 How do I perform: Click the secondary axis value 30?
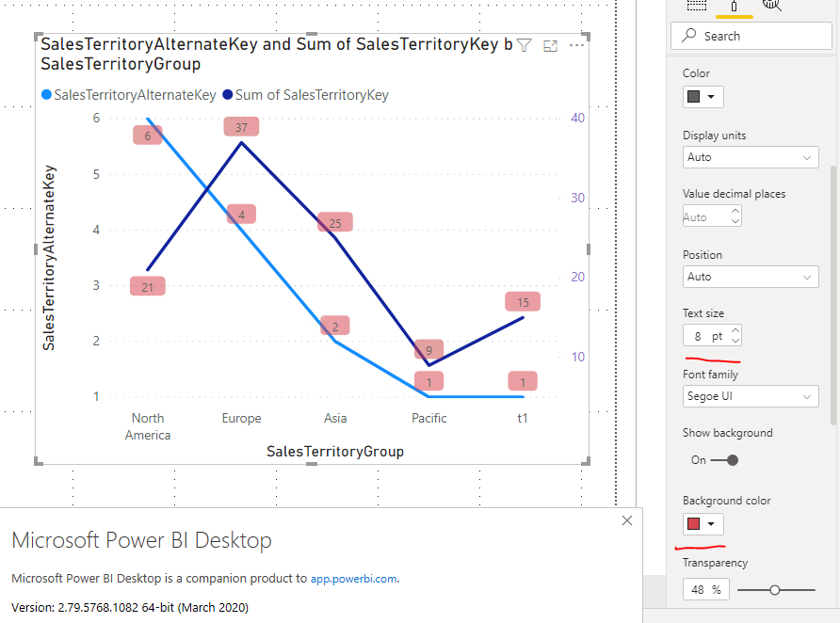tap(577, 198)
